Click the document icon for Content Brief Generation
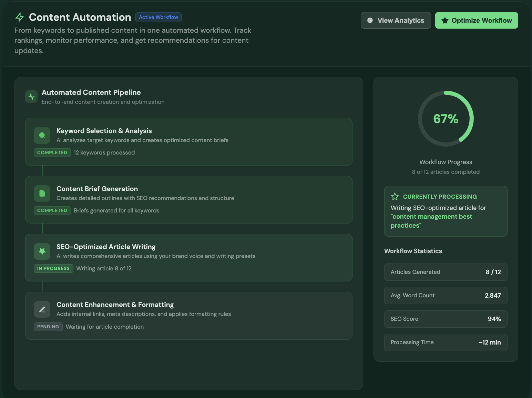Image resolution: width=532 pixels, height=398 pixels. [x=42, y=193]
